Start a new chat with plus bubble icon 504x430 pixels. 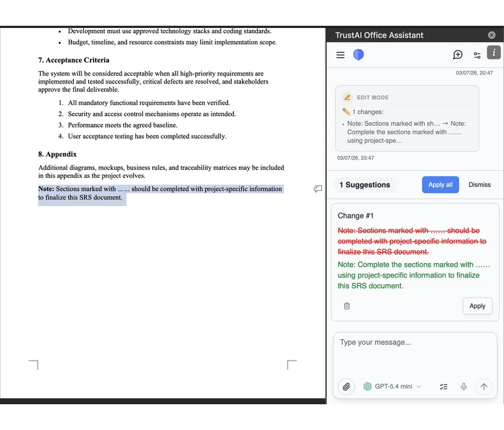pyautogui.click(x=458, y=55)
